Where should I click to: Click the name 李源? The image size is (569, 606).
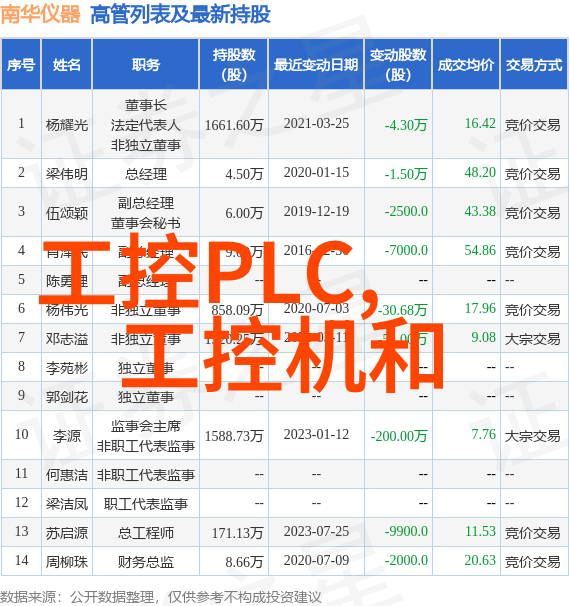pos(67,436)
